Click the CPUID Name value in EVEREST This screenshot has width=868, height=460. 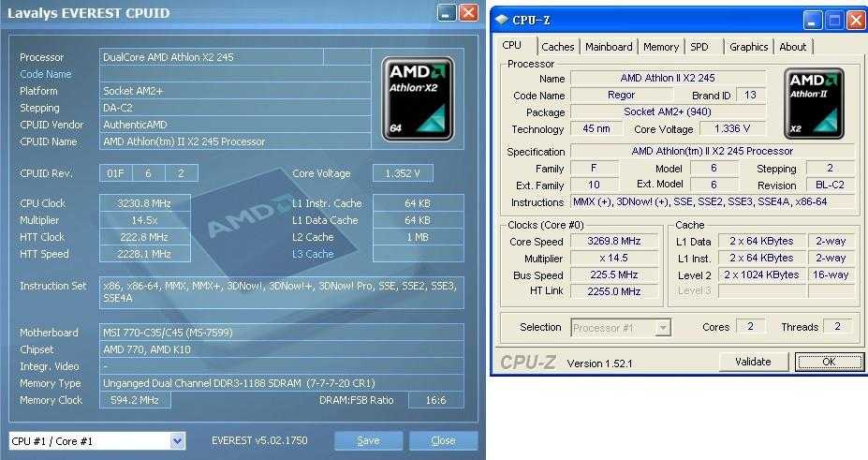235,141
